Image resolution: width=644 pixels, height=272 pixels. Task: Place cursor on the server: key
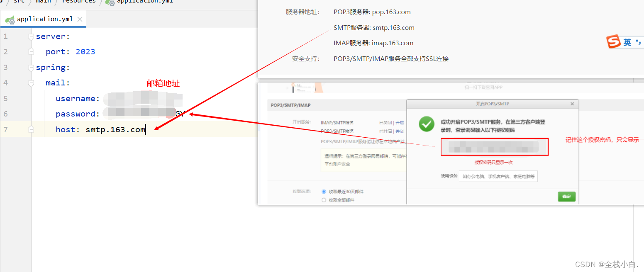tap(53, 36)
